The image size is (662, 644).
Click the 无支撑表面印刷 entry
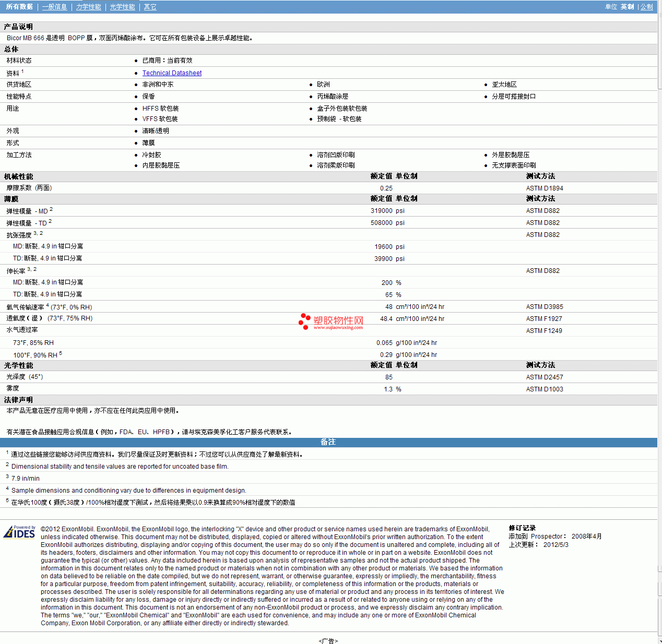[x=514, y=165]
